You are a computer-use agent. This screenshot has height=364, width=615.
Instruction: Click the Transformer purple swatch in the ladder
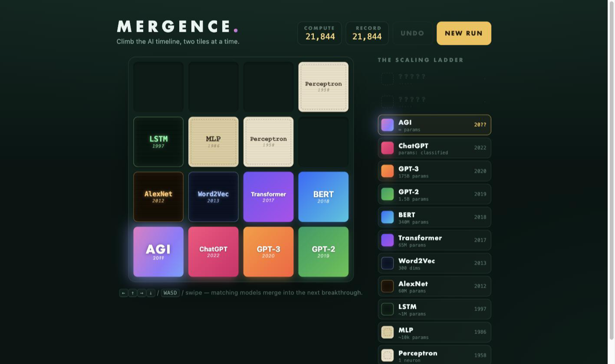pyautogui.click(x=387, y=240)
